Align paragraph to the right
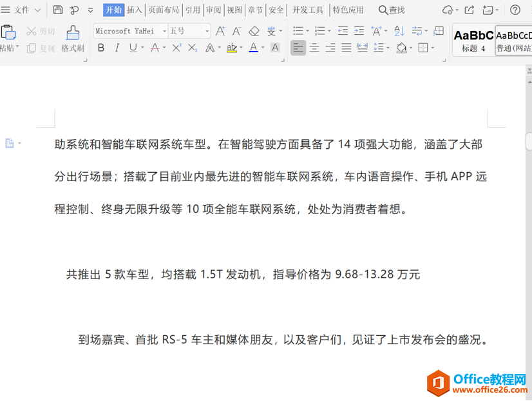The width and height of the screenshot is (532, 401). coord(330,48)
